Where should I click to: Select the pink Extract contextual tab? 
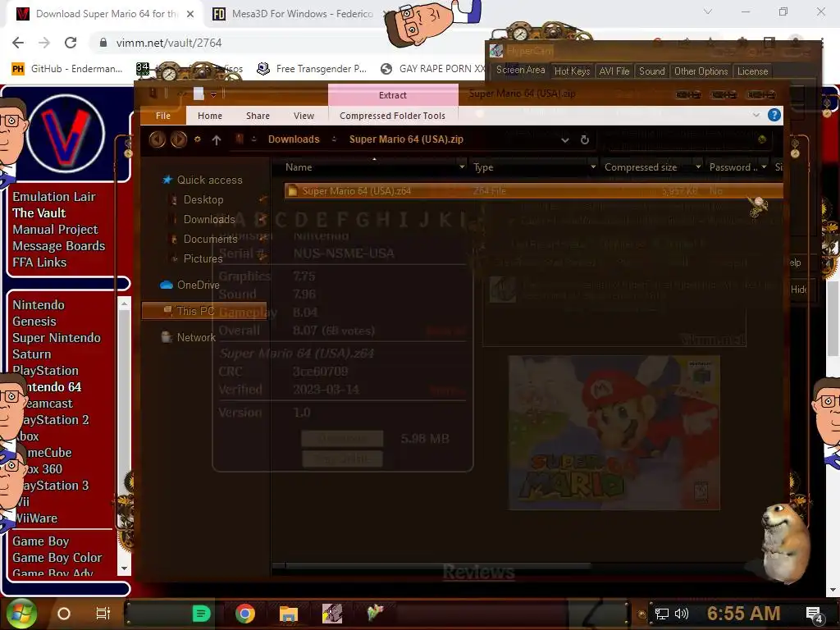point(393,95)
